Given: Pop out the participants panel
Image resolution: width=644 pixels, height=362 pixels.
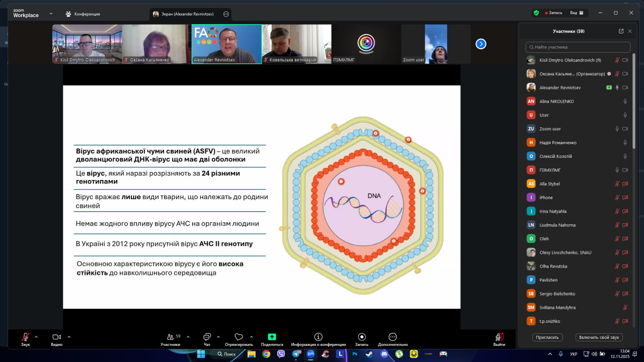Looking at the screenshot, I should coord(621,31).
